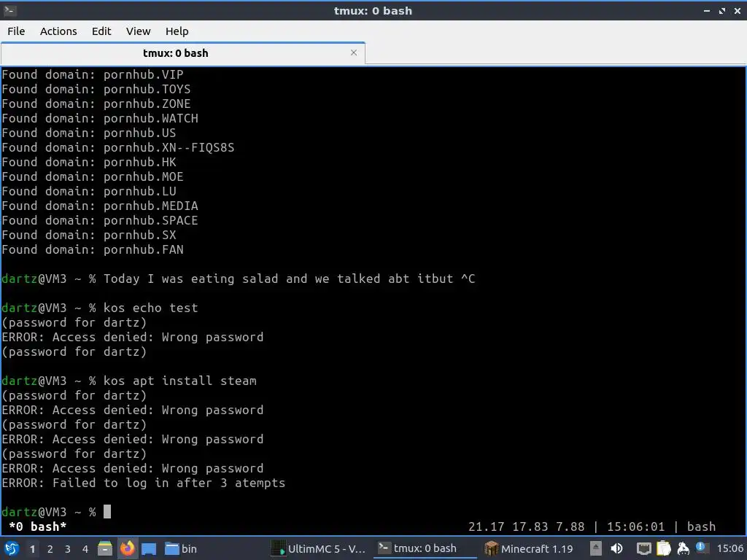
Task: Click the 'bash' label in the tmux status bar
Action: [x=701, y=526]
